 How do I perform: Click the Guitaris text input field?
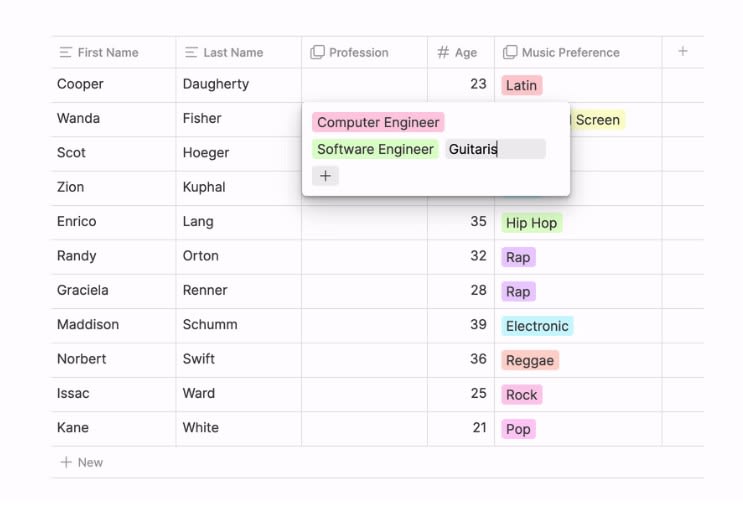click(x=495, y=149)
